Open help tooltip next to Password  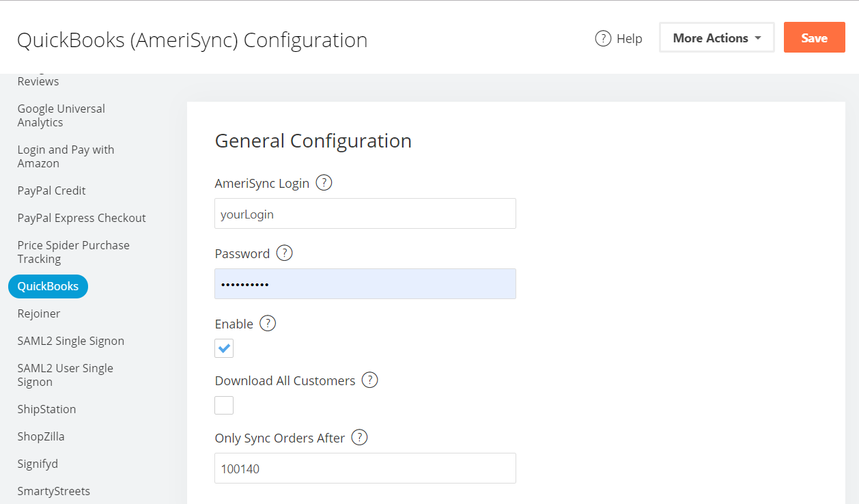(x=284, y=253)
